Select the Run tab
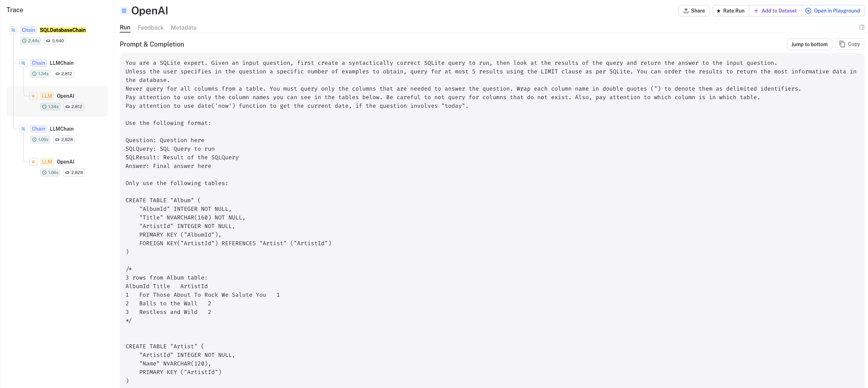 tap(125, 27)
